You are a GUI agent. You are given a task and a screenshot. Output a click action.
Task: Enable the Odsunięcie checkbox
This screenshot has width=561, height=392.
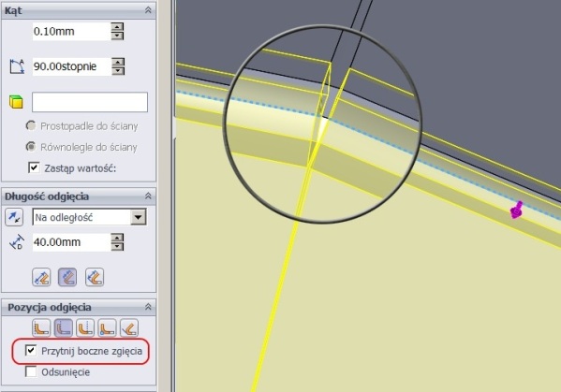(31, 371)
